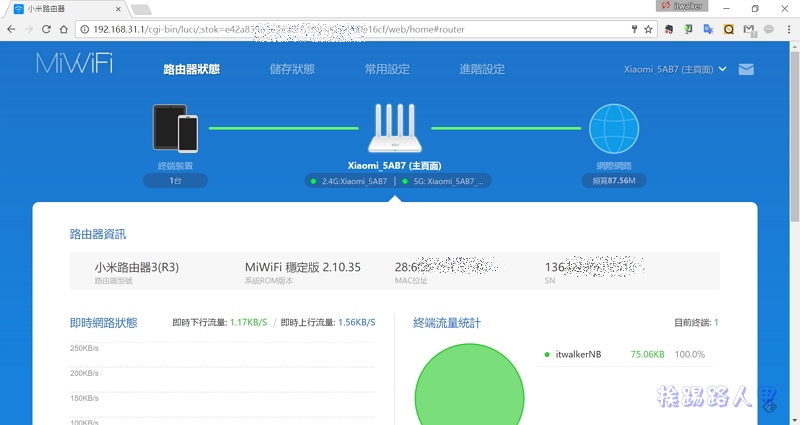Click the 1.56KB/S upstream rate value
The height and width of the screenshot is (425, 800).
pos(357,322)
